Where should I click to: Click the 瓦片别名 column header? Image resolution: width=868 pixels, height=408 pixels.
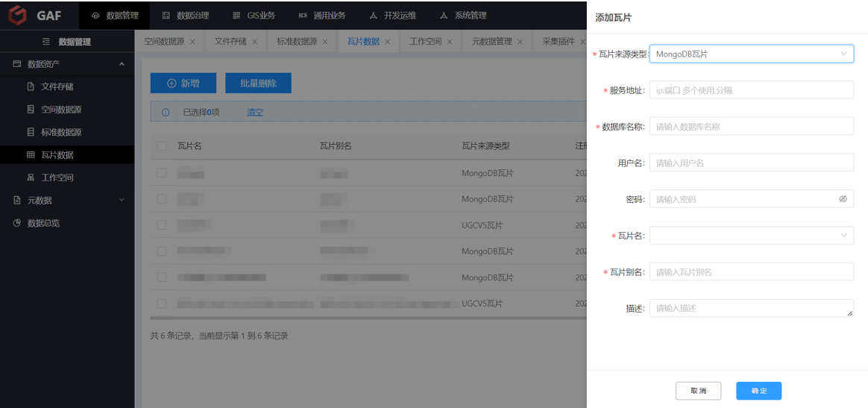coord(336,146)
